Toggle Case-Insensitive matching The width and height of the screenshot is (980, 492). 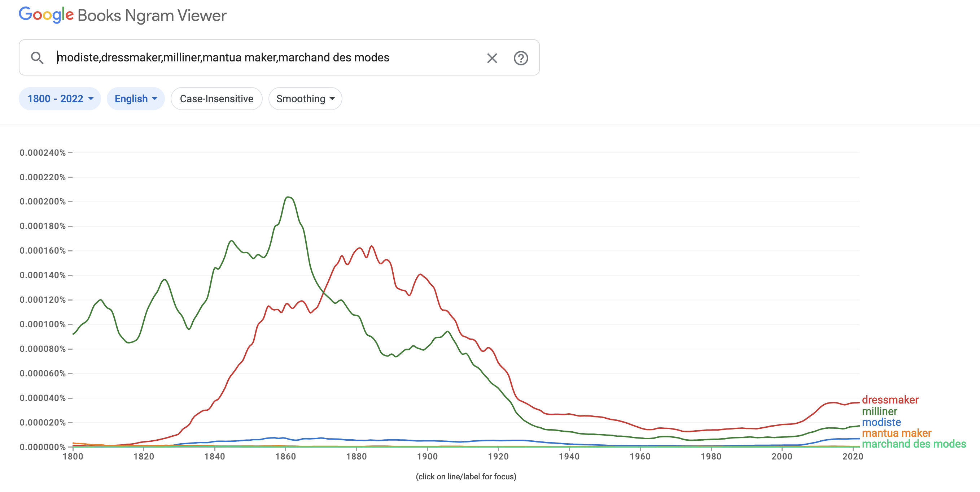click(x=216, y=99)
